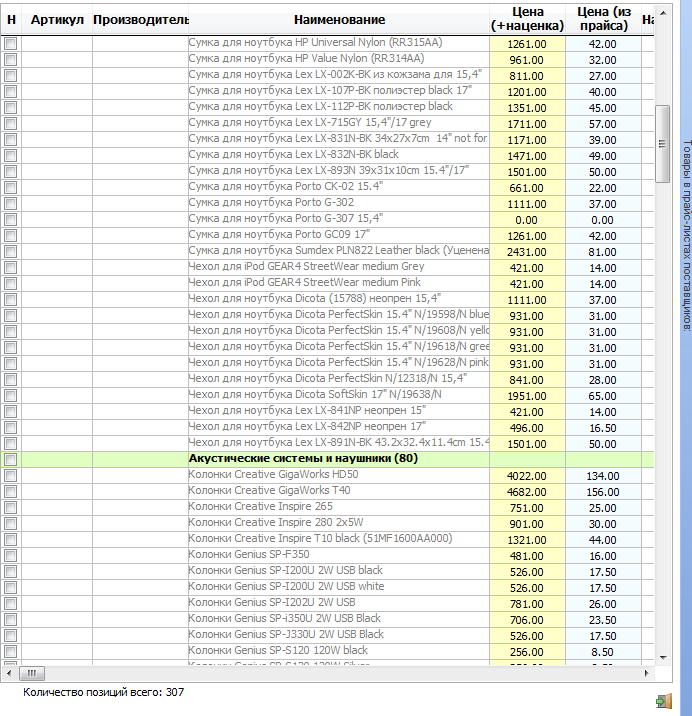Click the vertical scrollbar up arrow

663,13
